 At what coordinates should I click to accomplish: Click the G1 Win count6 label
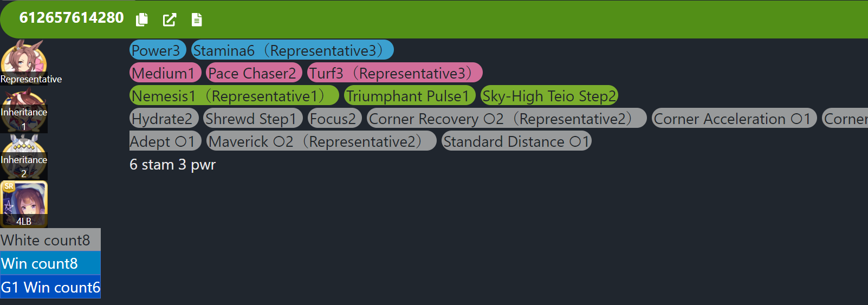click(50, 287)
